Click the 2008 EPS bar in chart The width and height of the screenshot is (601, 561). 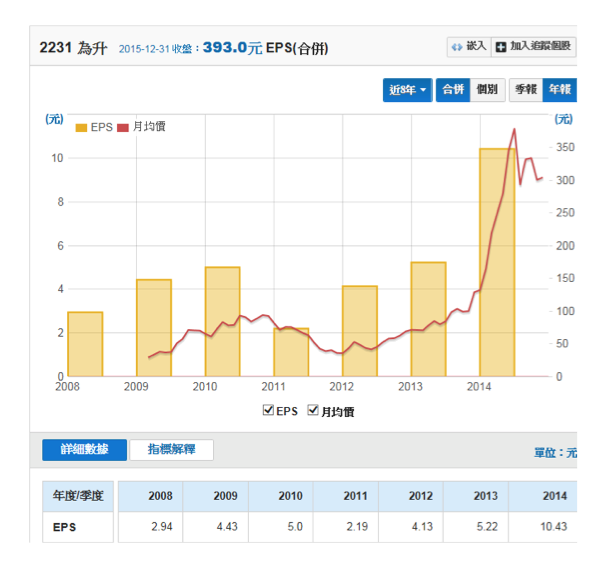tap(85, 344)
